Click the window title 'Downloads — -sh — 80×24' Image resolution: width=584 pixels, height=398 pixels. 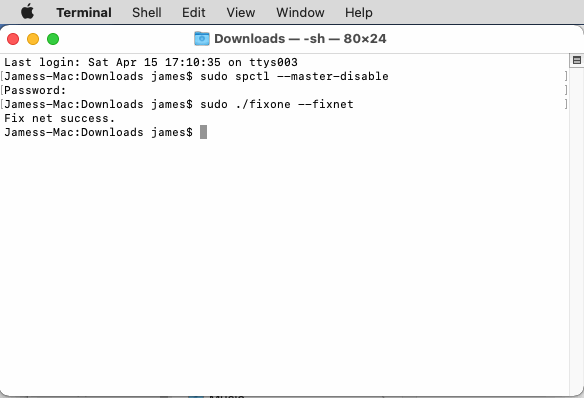pyautogui.click(x=300, y=39)
